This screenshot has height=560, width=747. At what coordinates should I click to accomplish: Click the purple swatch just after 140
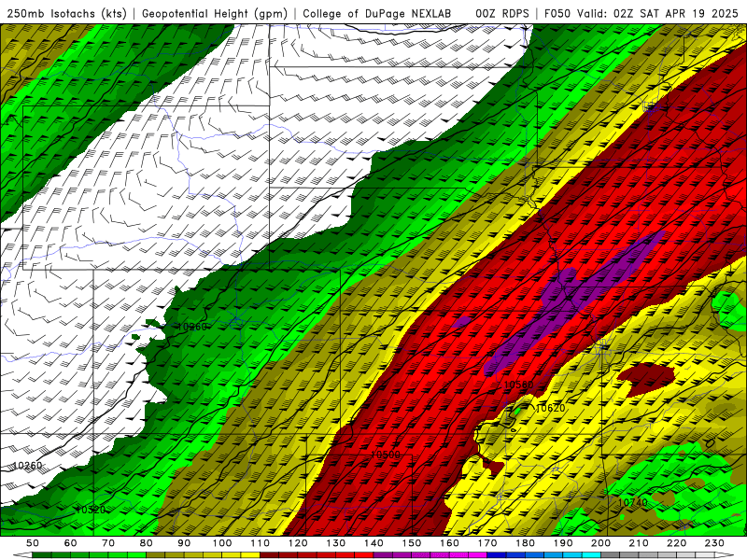383,555
